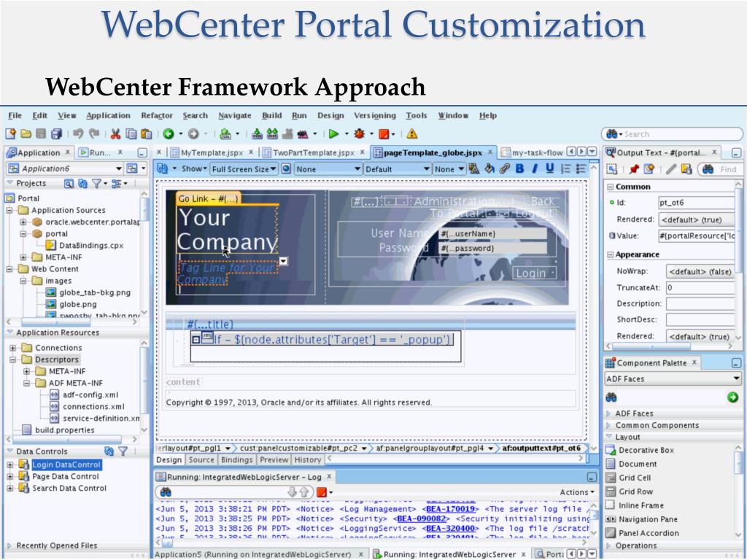Screen dimensions: 747x560
Task: Apply Italic formatting in editor toolbar
Action: 535,168
